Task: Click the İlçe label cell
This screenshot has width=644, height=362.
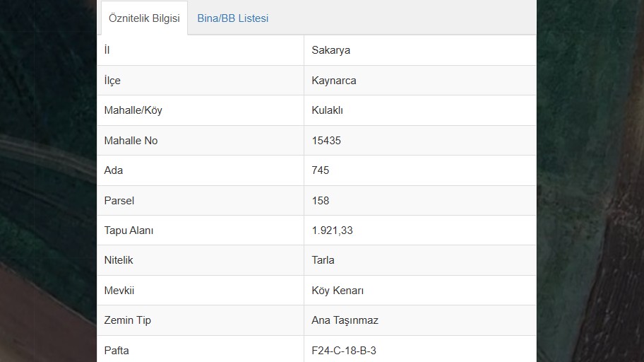Action: pos(201,81)
